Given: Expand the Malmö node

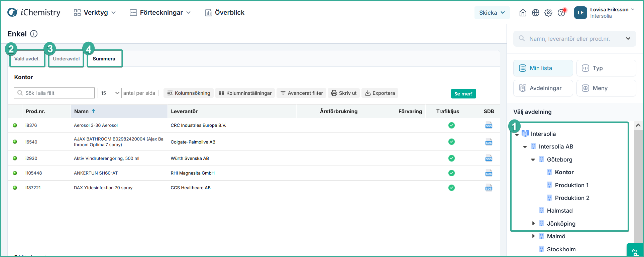Looking at the screenshot, I should (x=533, y=236).
